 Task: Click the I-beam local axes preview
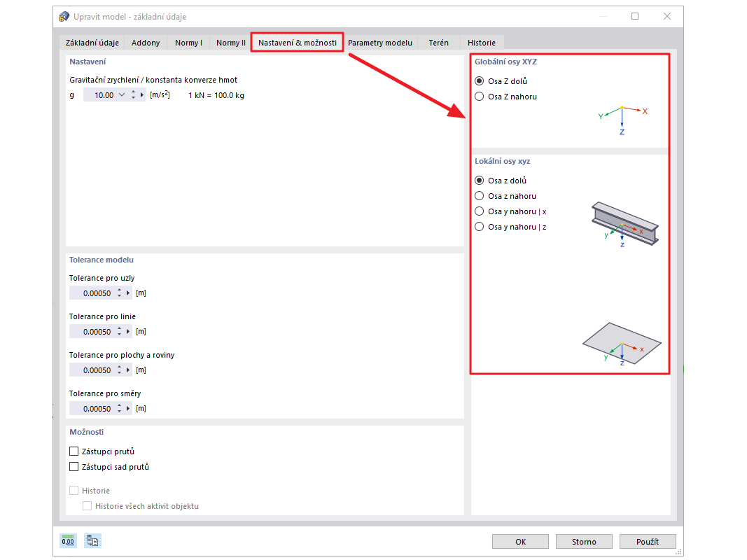click(x=624, y=224)
